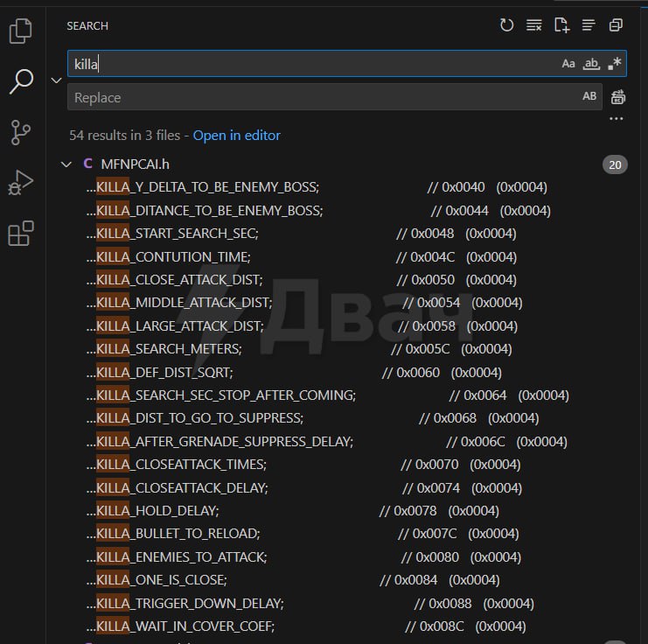
Task: Toggle Match Whole Word option
Action: pyautogui.click(x=592, y=64)
